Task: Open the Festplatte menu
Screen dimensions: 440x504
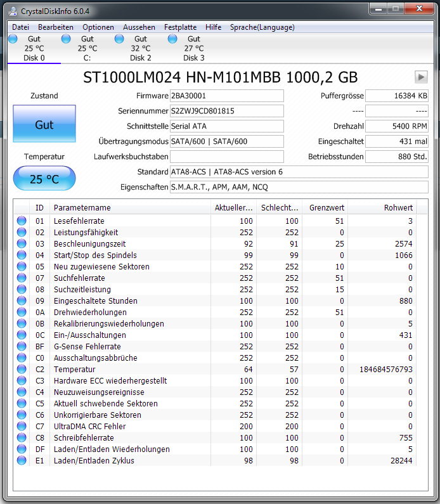Action: pyautogui.click(x=181, y=27)
